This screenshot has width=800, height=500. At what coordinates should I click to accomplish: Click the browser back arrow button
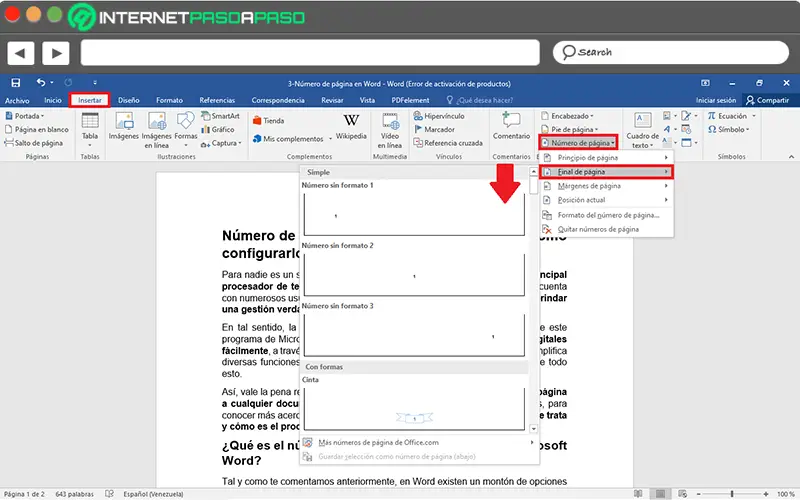pos(20,53)
